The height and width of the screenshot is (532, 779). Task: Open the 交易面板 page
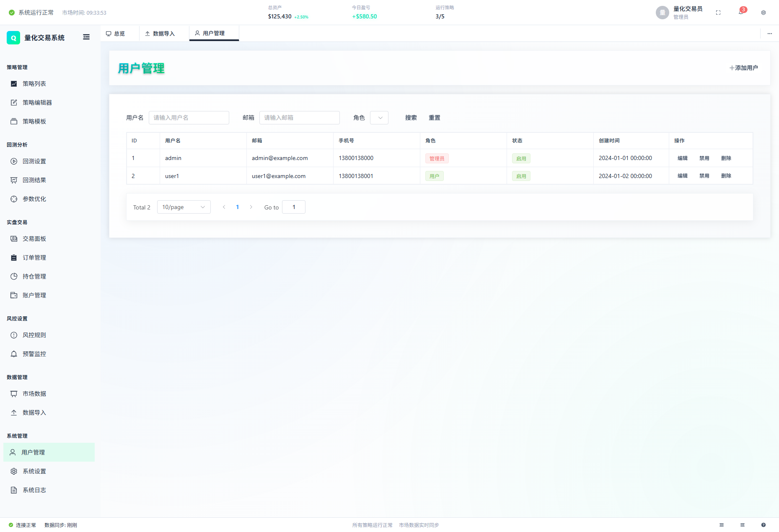click(x=49, y=239)
